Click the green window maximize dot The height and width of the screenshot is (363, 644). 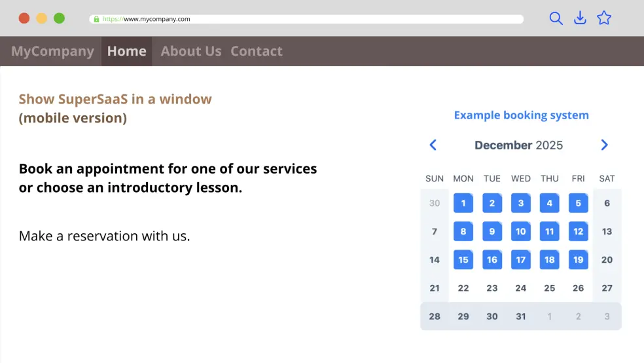tap(59, 18)
